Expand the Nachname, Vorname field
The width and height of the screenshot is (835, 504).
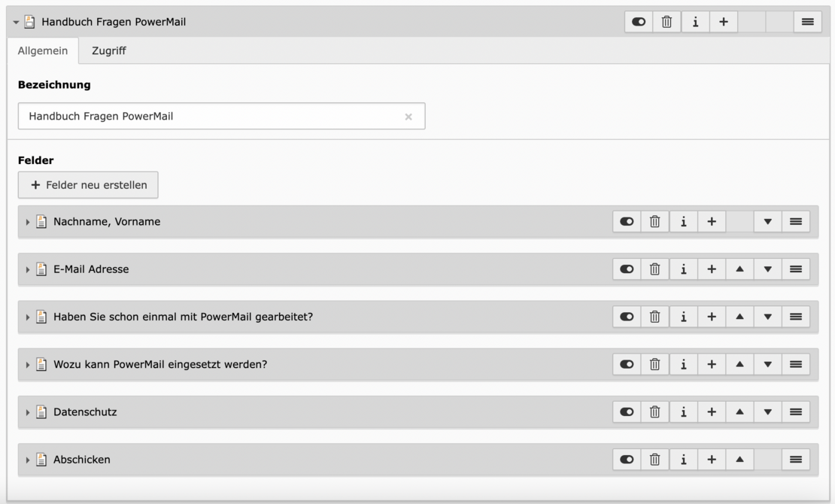coord(28,223)
